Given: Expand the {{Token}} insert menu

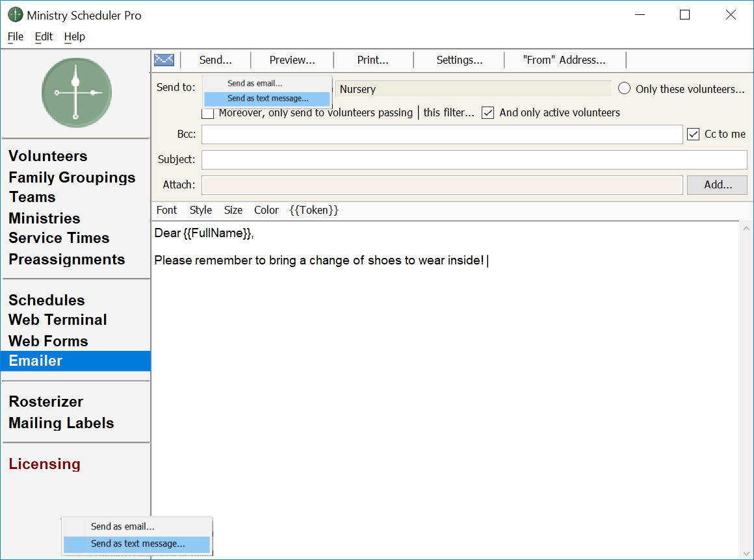Looking at the screenshot, I should point(313,210).
